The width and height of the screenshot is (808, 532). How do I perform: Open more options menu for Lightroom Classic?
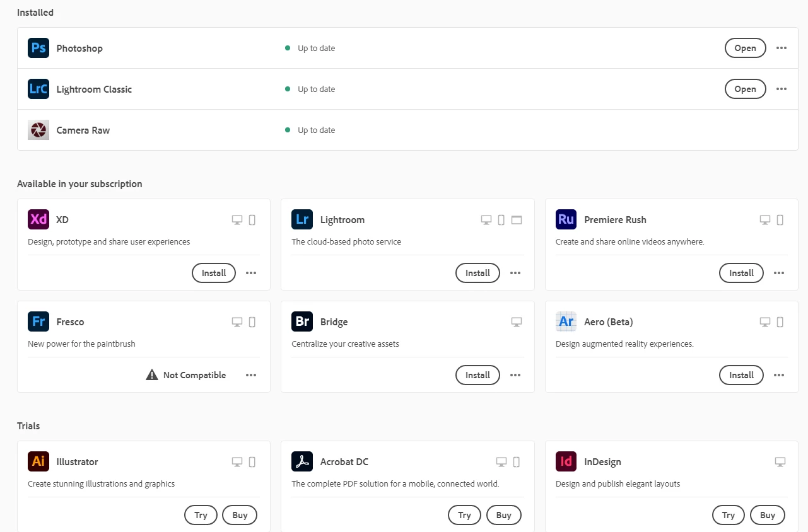pos(782,89)
